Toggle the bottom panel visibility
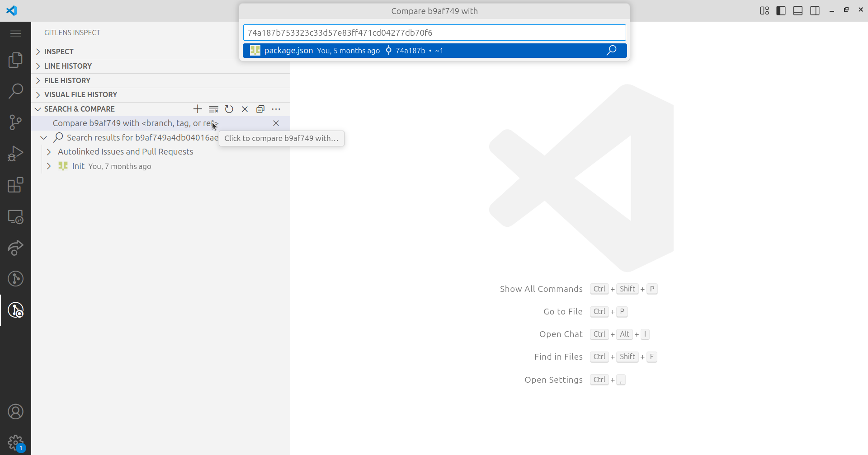 [798, 11]
